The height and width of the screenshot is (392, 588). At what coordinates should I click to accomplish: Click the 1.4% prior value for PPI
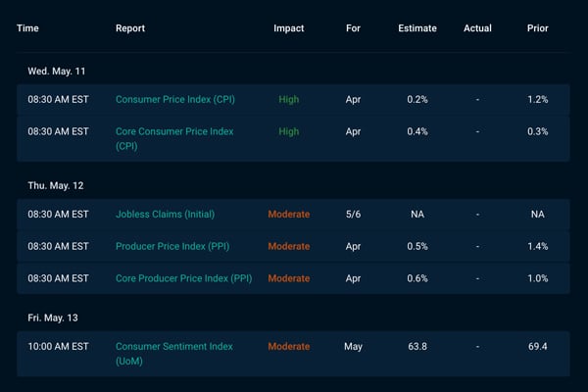(x=538, y=246)
